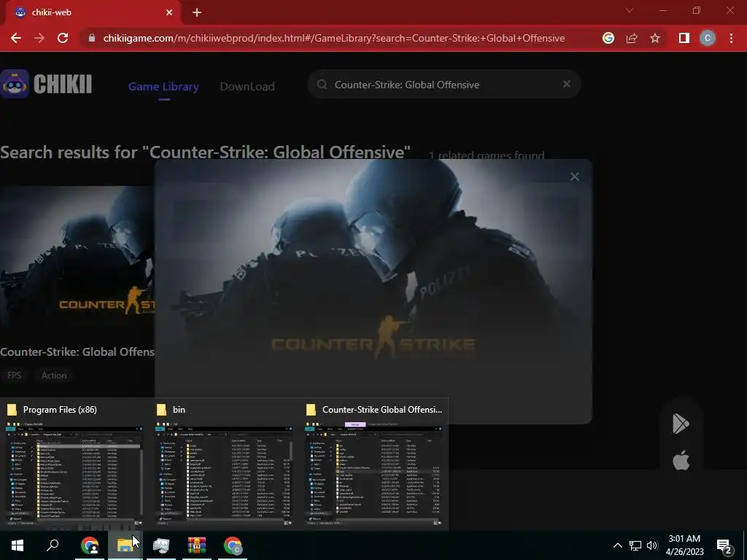Image resolution: width=747 pixels, height=560 pixels.
Task: Open the notification center icon
Action: point(724,545)
